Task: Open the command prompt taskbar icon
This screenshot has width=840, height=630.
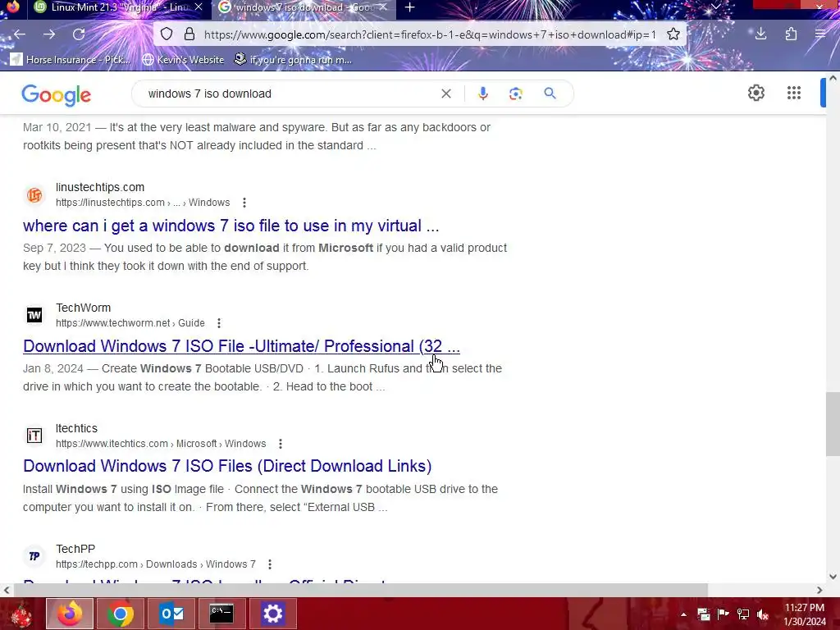Action: point(221,614)
